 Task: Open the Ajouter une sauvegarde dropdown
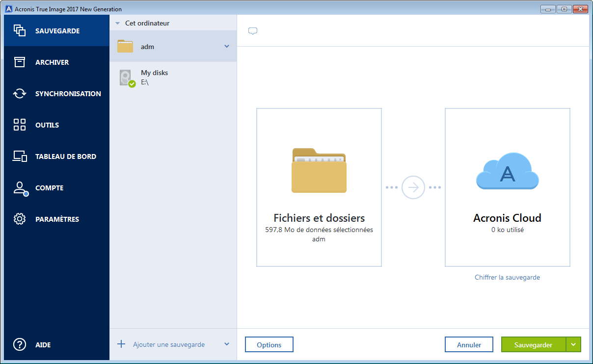point(227,344)
